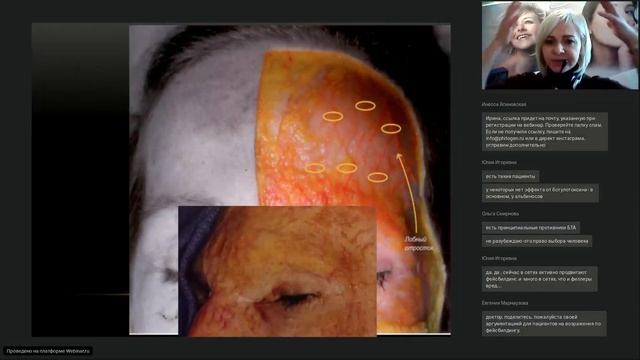
Task: Open the presenter webcam video thumbnail
Action: point(560,45)
